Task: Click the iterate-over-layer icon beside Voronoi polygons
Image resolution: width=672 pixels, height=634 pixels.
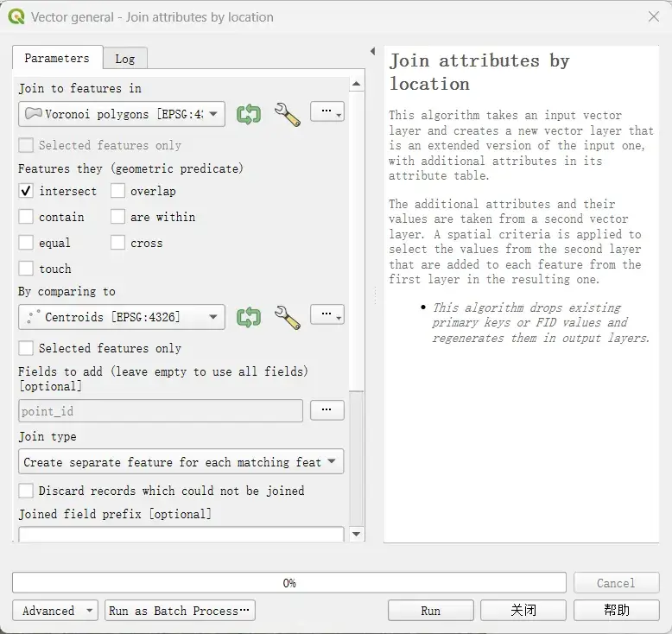Action: pyautogui.click(x=249, y=115)
